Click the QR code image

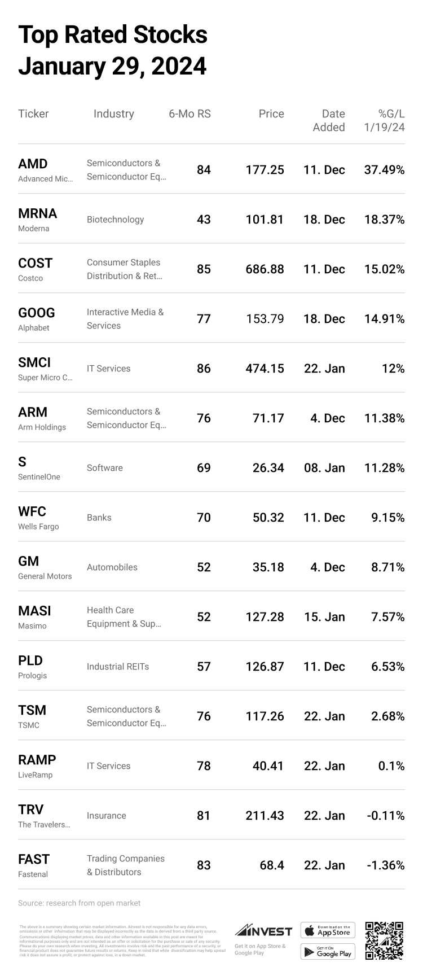pyautogui.click(x=384, y=940)
